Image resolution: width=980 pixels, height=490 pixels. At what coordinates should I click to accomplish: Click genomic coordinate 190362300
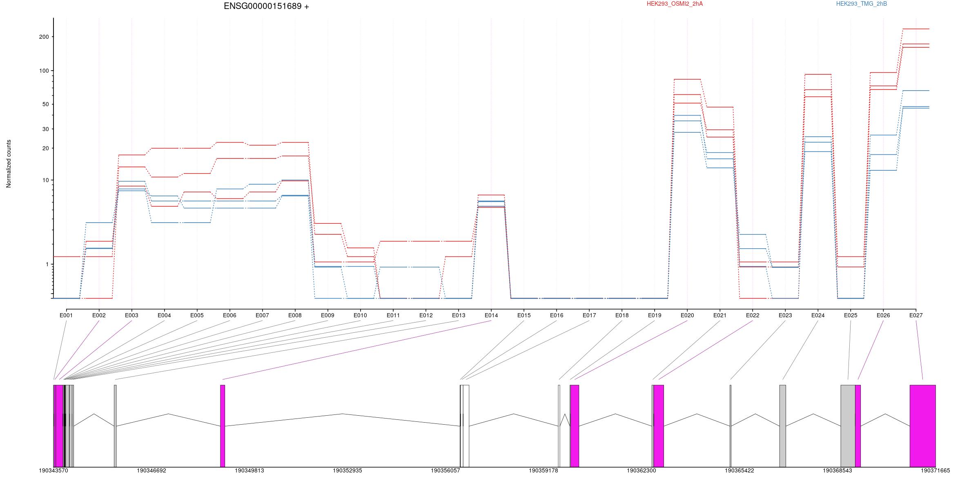tap(641, 470)
